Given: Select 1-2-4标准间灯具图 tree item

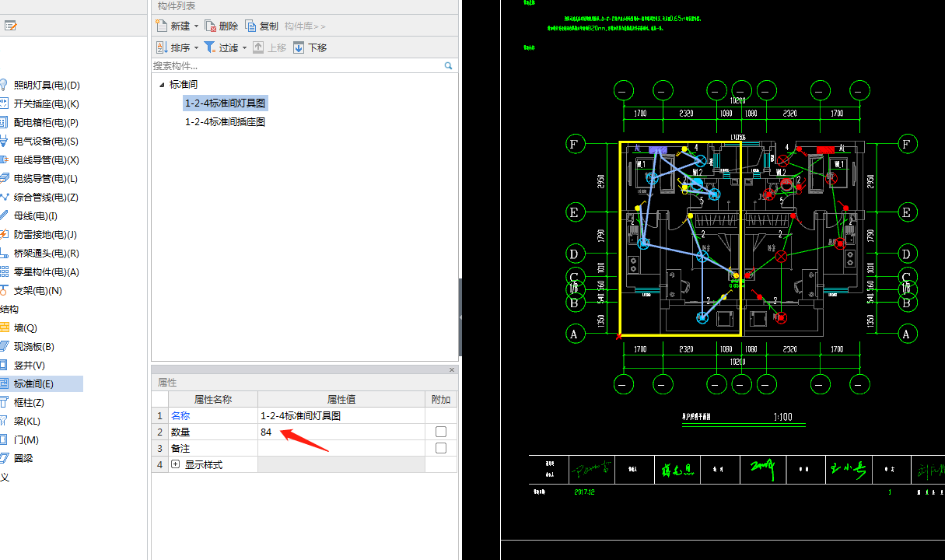Looking at the screenshot, I should 226,103.
